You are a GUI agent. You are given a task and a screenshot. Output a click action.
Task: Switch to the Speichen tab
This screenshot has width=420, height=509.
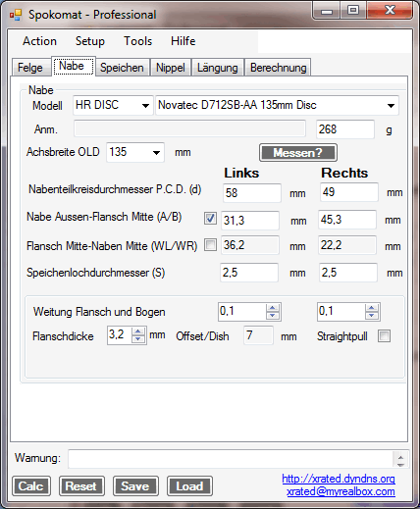pyautogui.click(x=122, y=68)
